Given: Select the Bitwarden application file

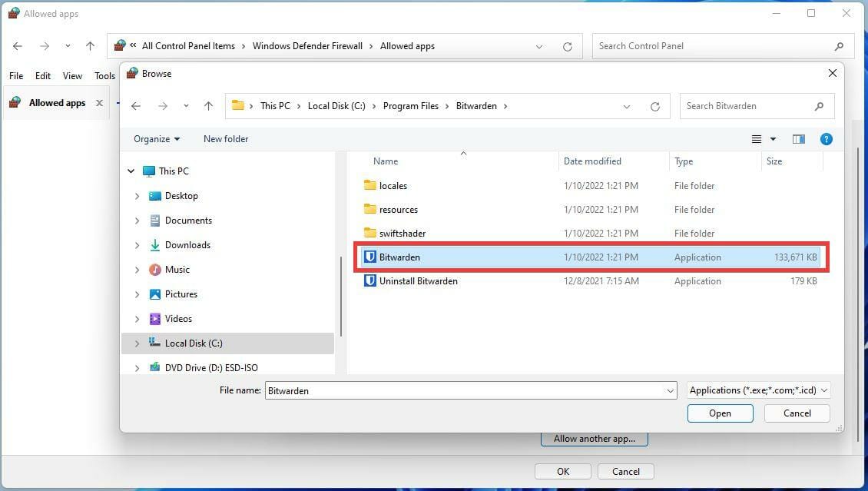Looking at the screenshot, I should [x=591, y=257].
